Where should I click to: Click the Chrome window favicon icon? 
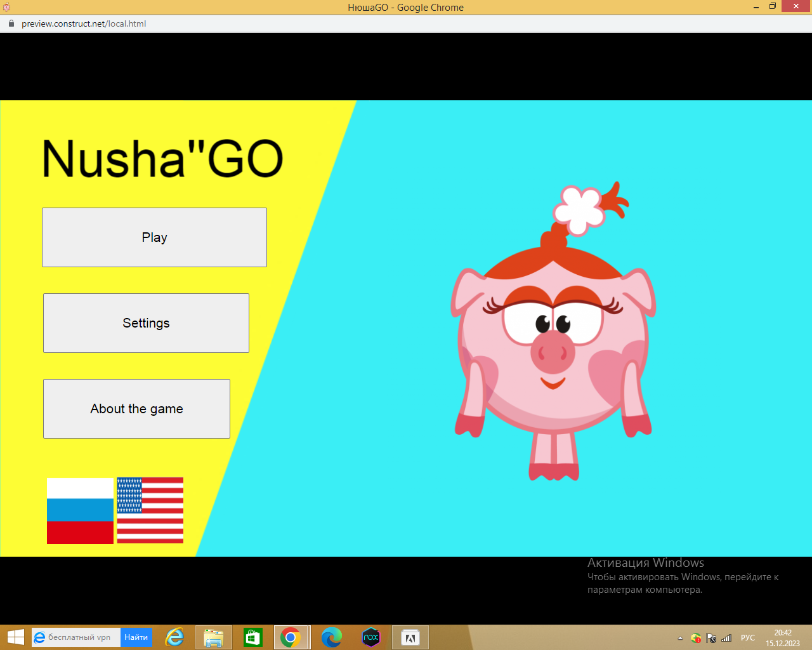(x=6, y=7)
